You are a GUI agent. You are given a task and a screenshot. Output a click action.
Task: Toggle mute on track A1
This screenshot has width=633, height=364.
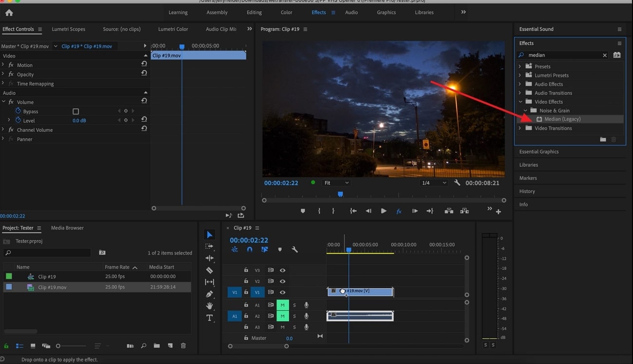pyautogui.click(x=282, y=305)
